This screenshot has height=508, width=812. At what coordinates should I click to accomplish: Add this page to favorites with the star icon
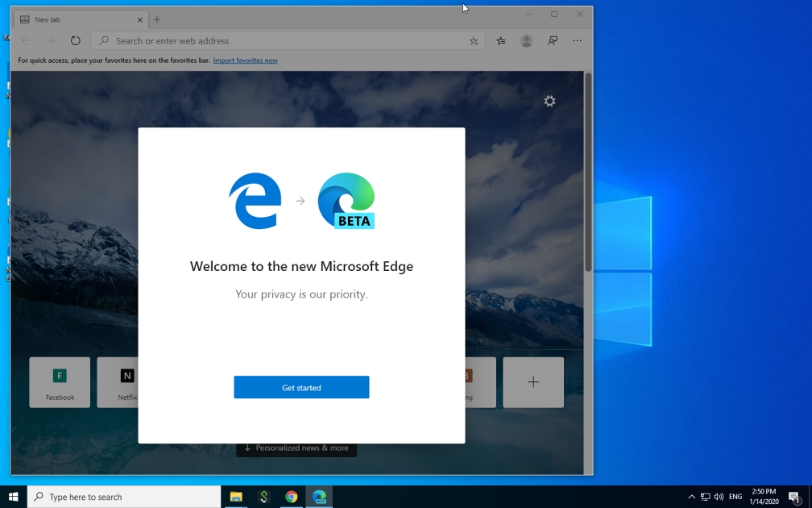click(474, 40)
